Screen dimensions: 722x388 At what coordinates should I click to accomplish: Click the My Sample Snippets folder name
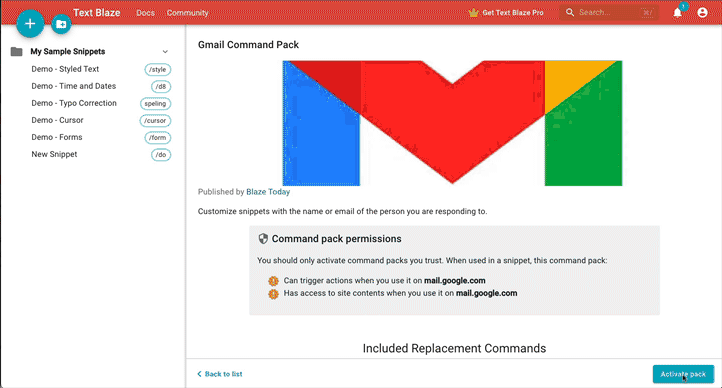(x=68, y=52)
